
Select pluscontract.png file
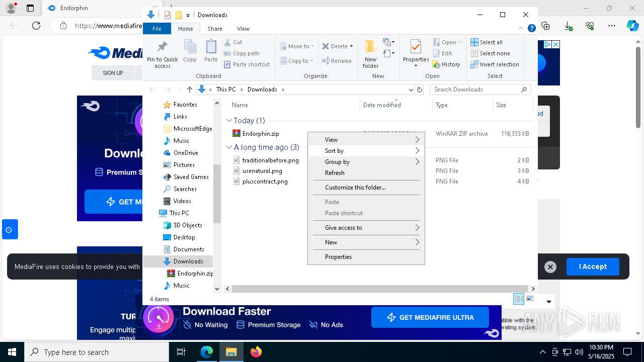265,182
